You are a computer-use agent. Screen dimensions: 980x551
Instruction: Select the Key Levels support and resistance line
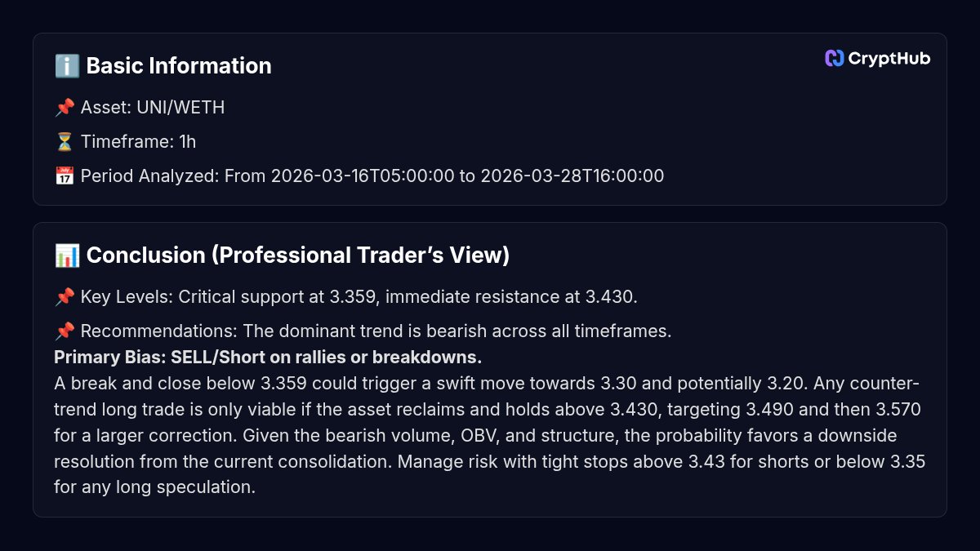[x=359, y=297]
